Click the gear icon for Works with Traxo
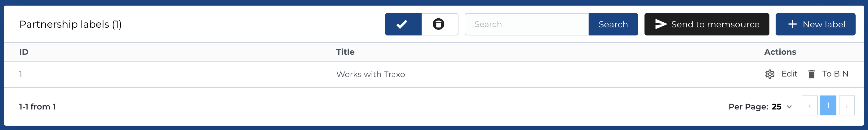Image resolution: width=868 pixels, height=130 pixels. 770,74
